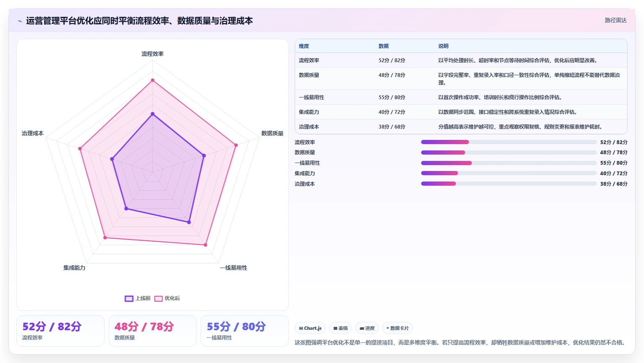Image resolution: width=644 pixels, height=363 pixels.
Task: Click the Chart.js tag chip
Action: (310, 328)
